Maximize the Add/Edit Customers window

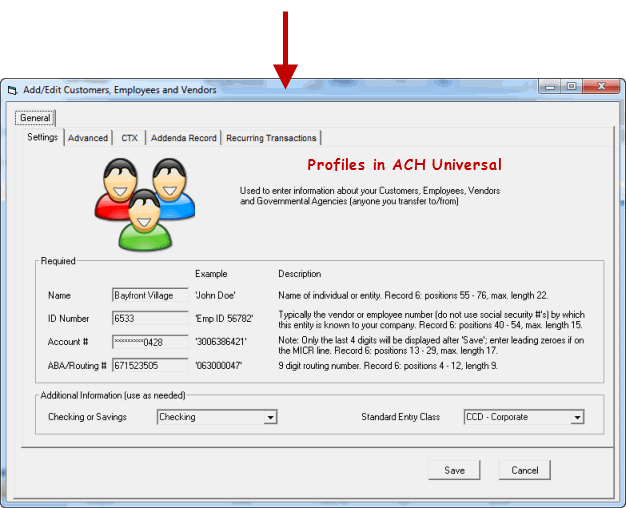tap(572, 86)
